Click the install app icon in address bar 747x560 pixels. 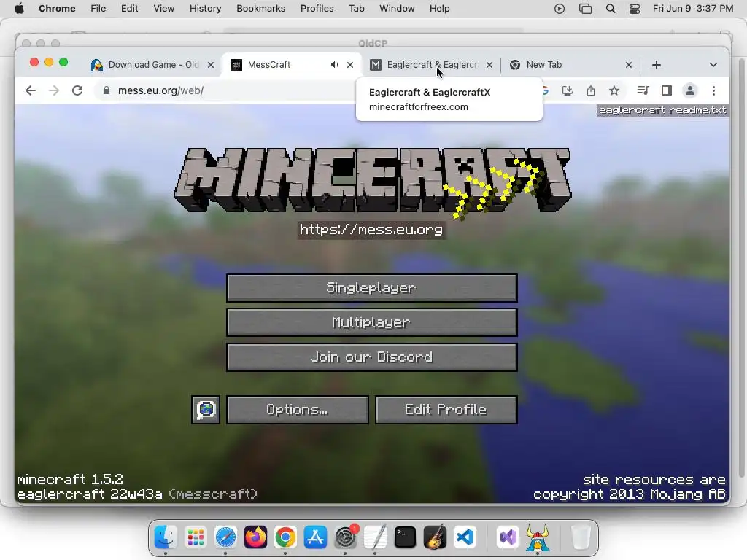(567, 90)
